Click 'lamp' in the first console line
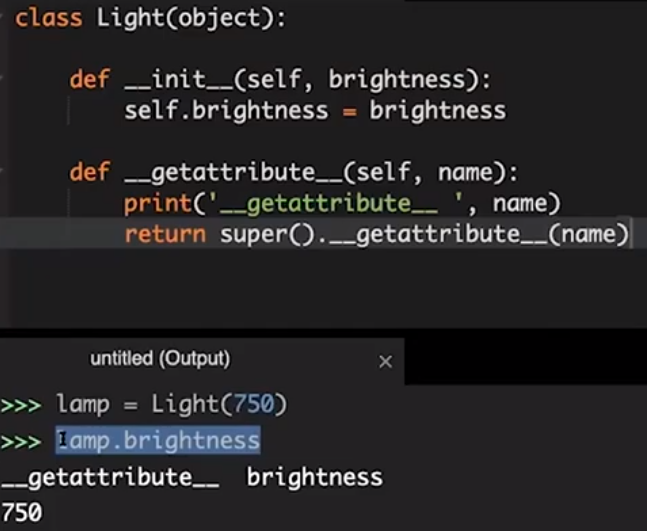The image size is (647, 531). coord(82,404)
